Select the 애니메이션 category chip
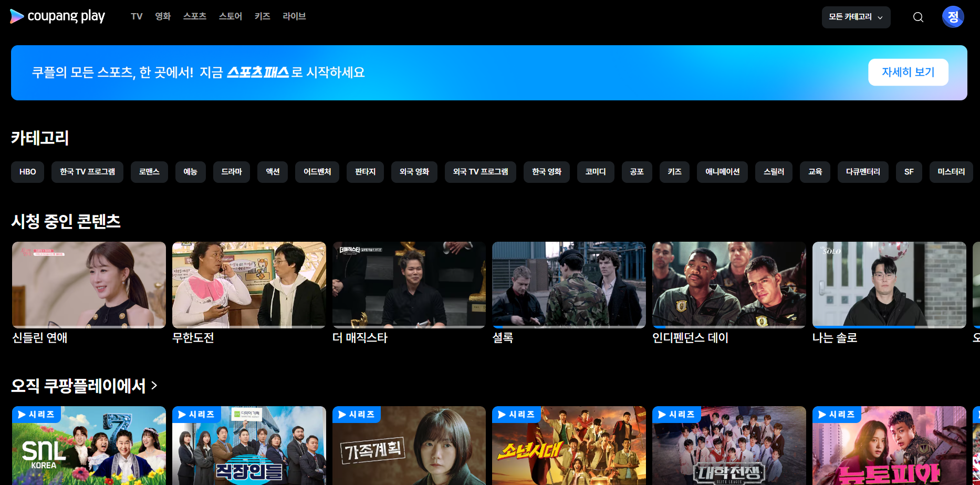The height and width of the screenshot is (485, 980). click(723, 172)
